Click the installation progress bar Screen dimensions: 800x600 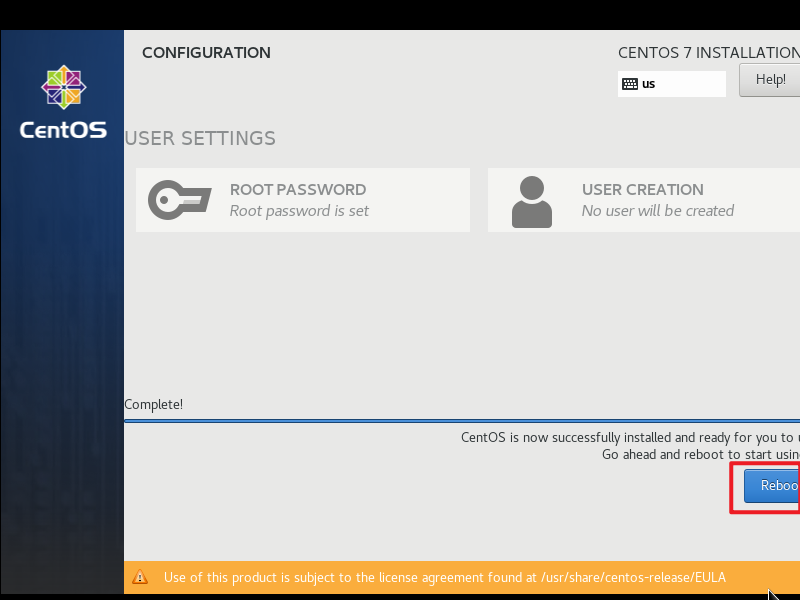pyautogui.click(x=462, y=421)
